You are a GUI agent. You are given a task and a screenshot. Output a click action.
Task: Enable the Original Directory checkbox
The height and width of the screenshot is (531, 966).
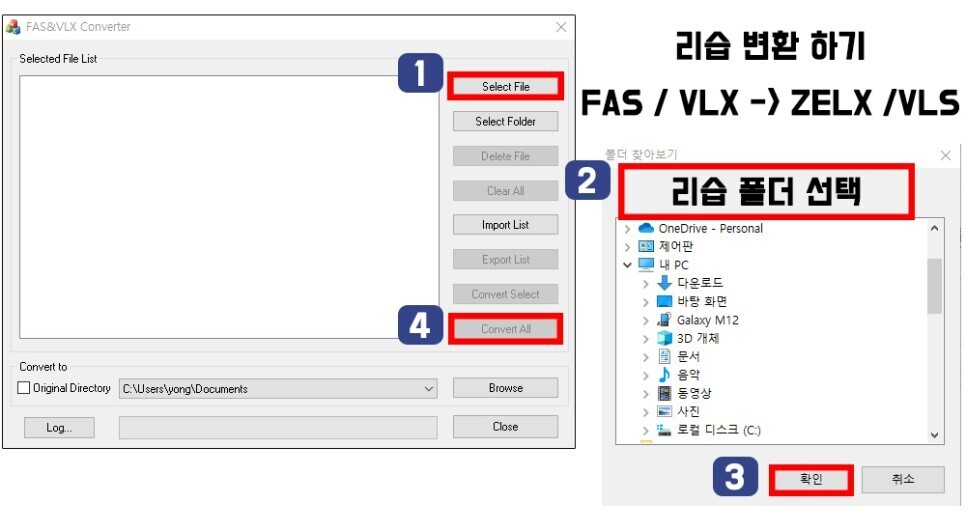pos(24,388)
